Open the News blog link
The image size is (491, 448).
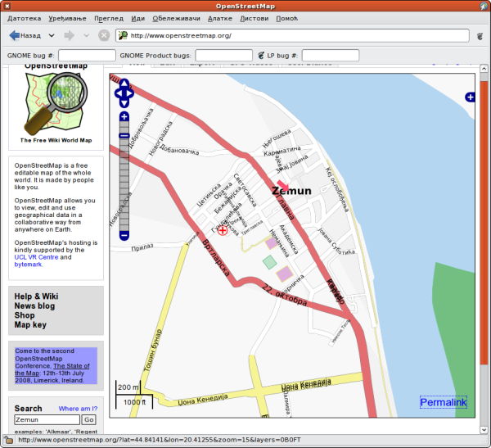[x=34, y=305]
